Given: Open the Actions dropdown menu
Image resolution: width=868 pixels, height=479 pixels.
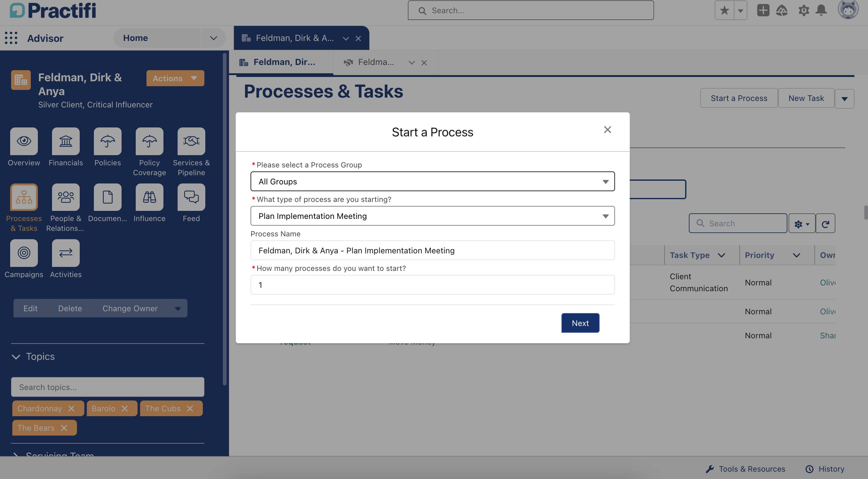Looking at the screenshot, I should point(175,78).
